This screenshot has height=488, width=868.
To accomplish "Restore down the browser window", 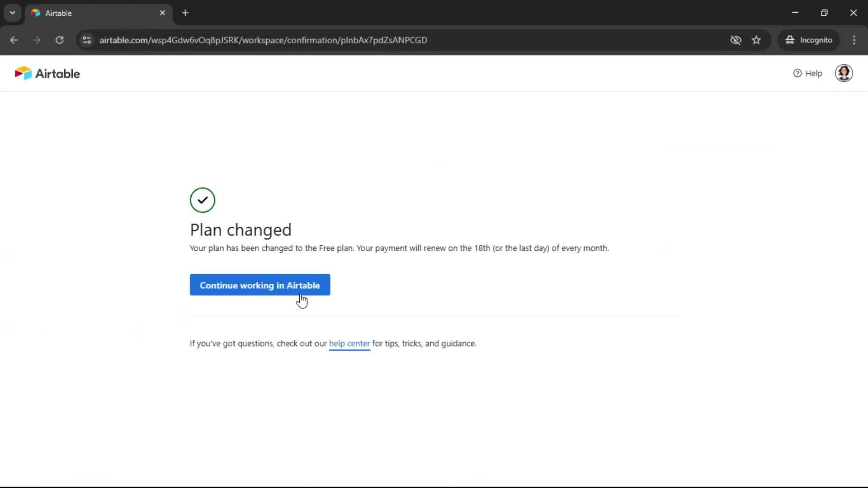I will (824, 13).
